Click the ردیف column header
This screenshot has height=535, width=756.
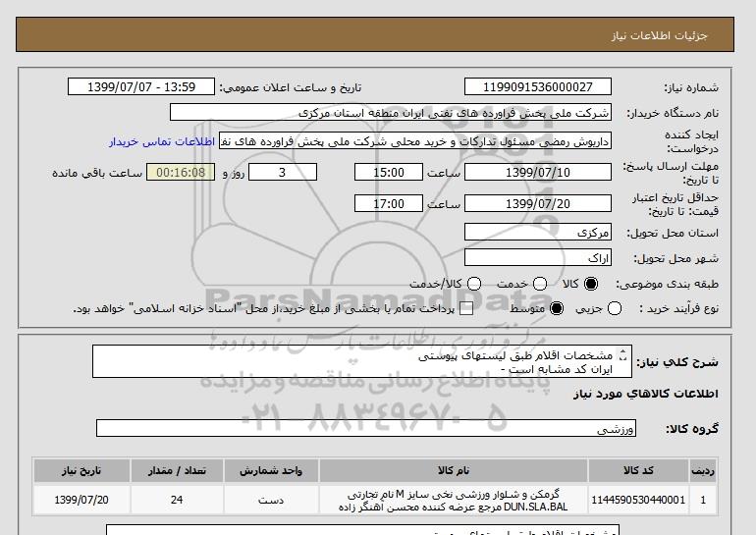(703, 470)
